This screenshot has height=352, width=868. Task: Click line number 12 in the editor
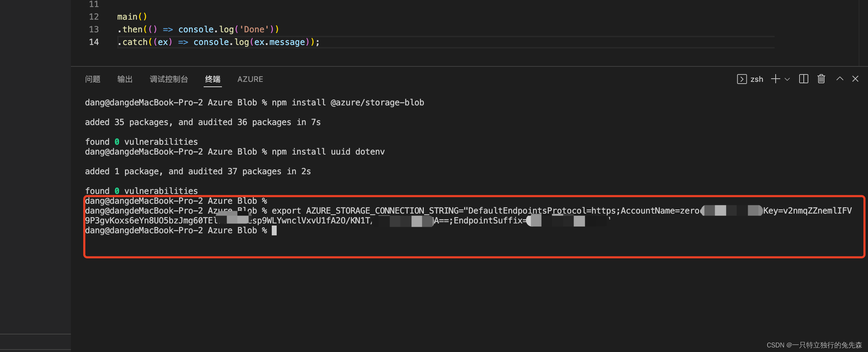pos(94,16)
